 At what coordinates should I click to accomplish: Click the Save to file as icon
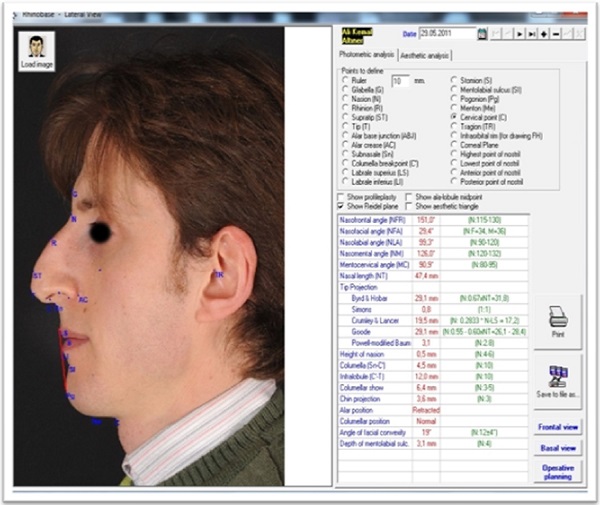click(558, 374)
